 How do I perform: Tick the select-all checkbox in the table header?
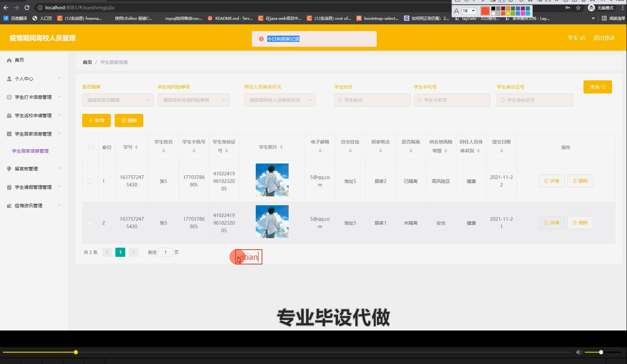point(91,147)
